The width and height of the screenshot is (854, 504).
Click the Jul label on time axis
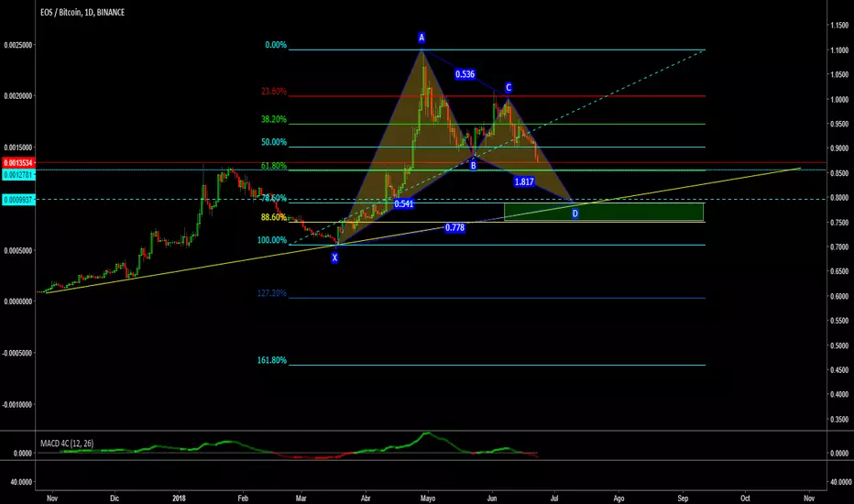click(x=554, y=498)
